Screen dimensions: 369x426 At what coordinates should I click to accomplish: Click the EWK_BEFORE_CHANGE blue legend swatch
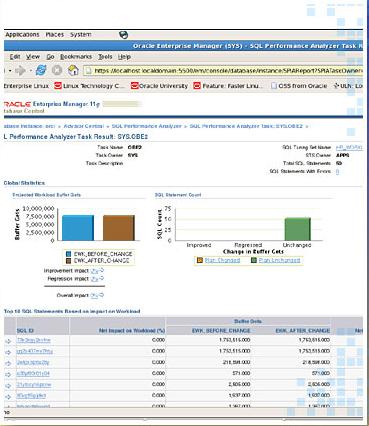tap(69, 254)
